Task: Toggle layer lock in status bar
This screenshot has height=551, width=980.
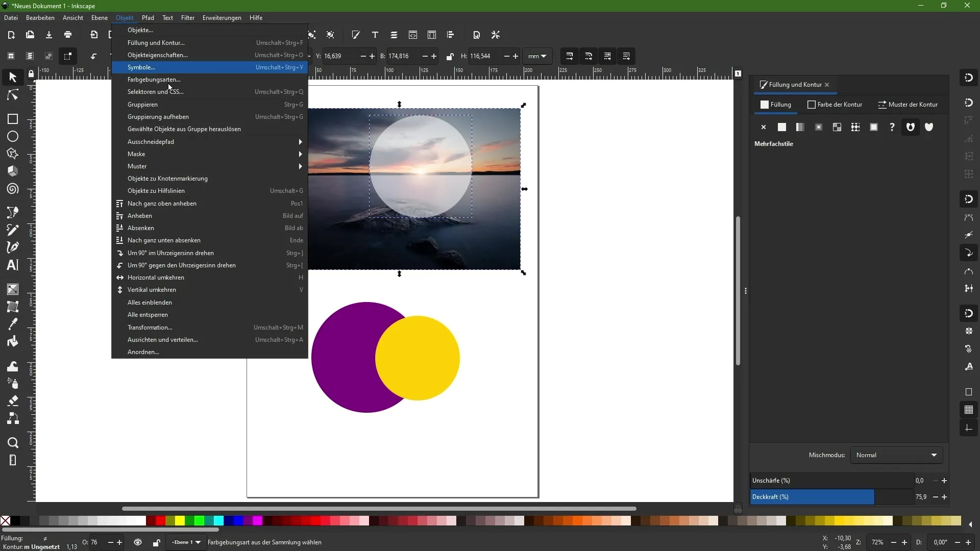Action: [x=157, y=542]
